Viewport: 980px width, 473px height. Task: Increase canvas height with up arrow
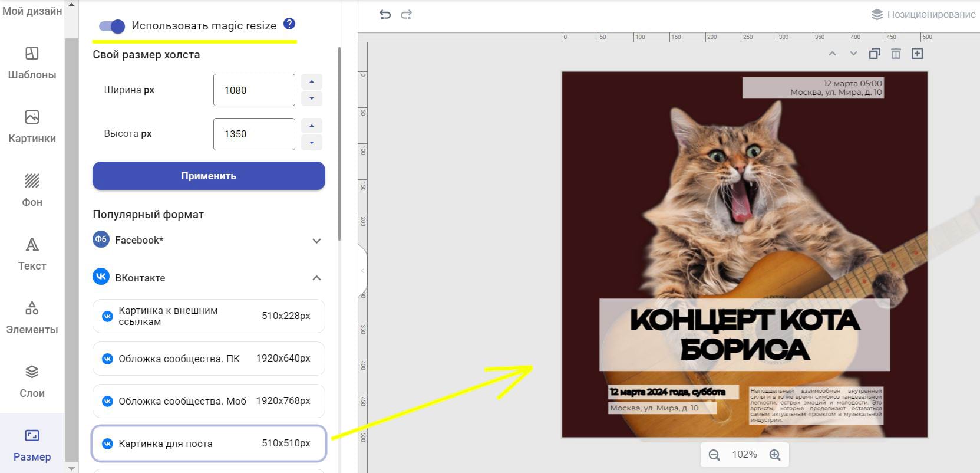point(312,126)
